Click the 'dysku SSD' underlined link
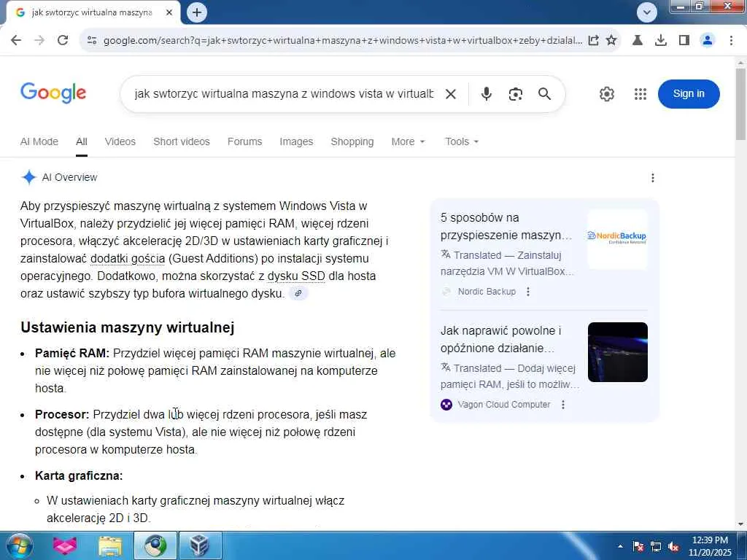The width and height of the screenshot is (747, 560). [296, 276]
